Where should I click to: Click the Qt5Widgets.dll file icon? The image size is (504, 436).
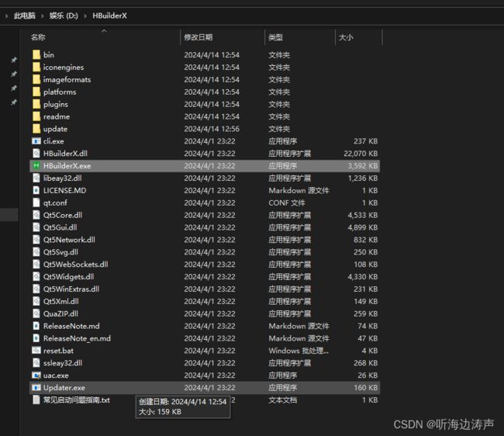tap(36, 276)
